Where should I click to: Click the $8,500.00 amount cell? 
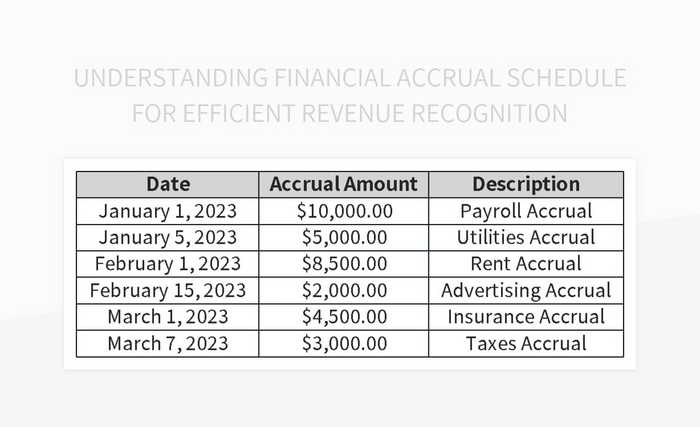pos(344,264)
